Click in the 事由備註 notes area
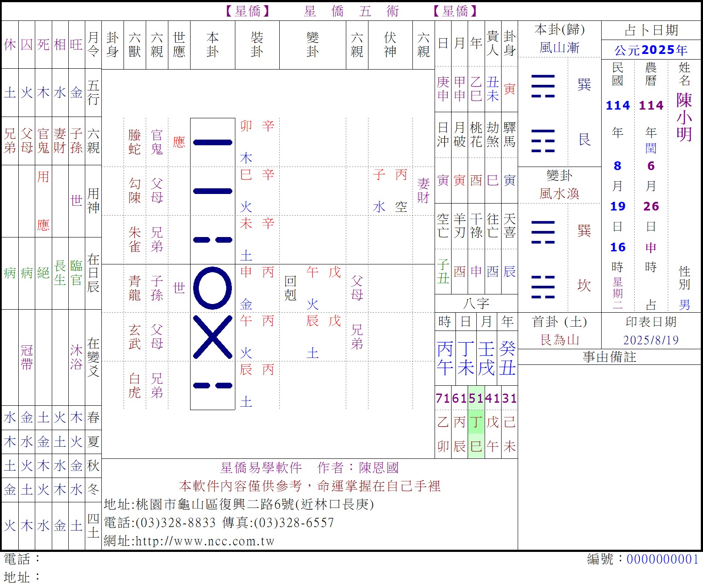 pos(609,457)
